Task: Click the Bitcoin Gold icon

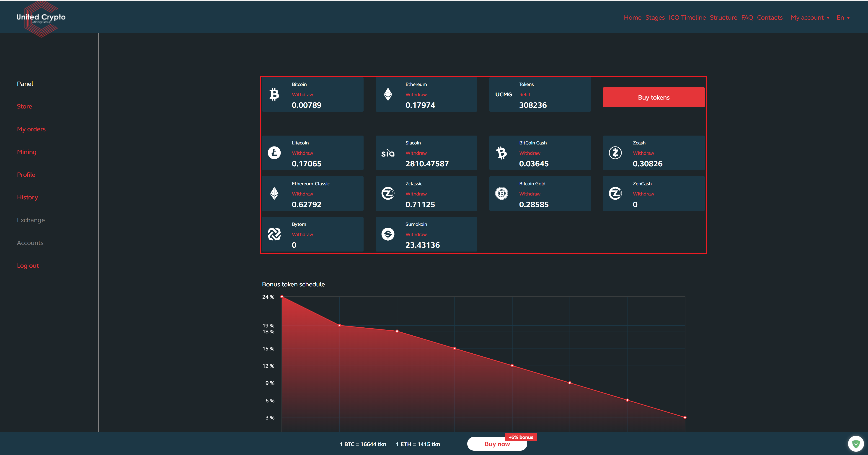Action: pos(501,193)
